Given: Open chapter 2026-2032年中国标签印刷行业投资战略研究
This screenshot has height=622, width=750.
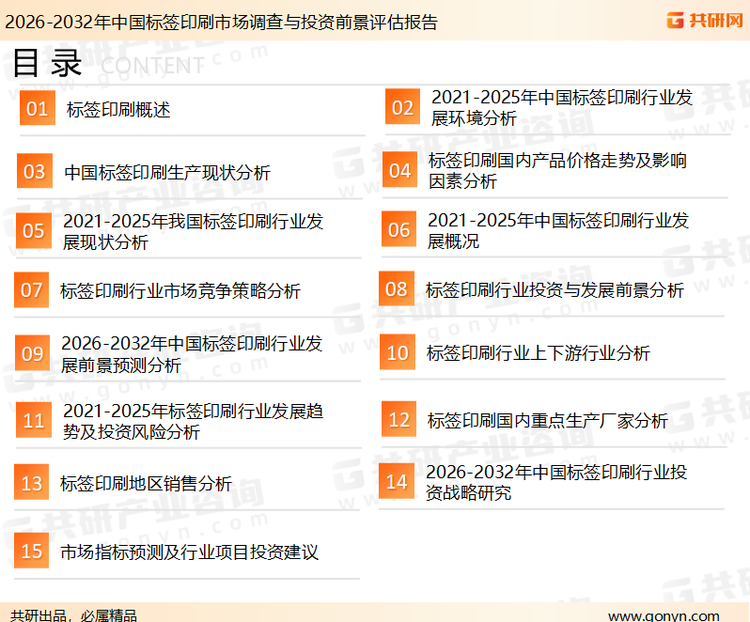Looking at the screenshot, I should pyautogui.click(x=556, y=482).
